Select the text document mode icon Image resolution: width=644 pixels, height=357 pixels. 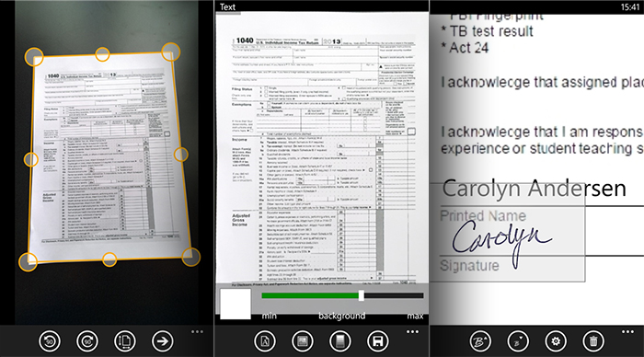(265, 341)
